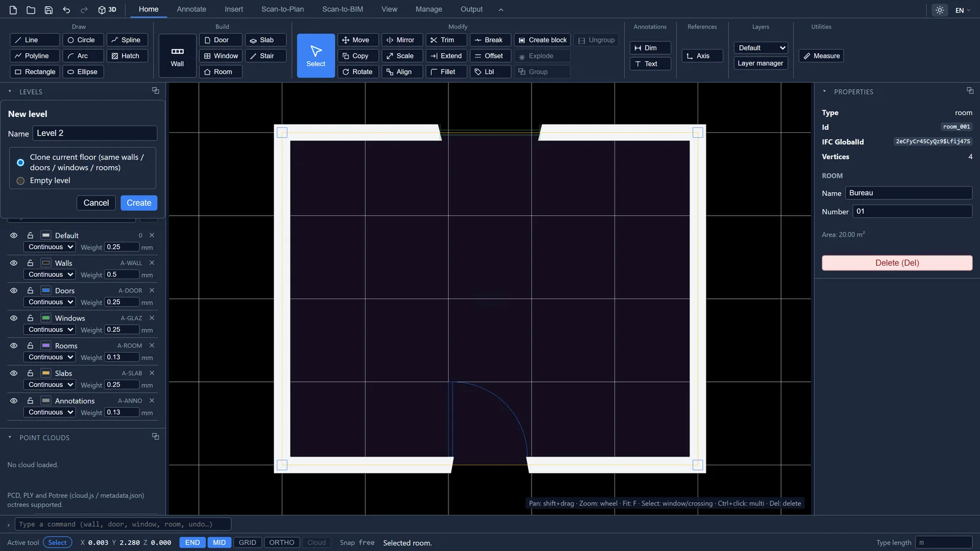The width and height of the screenshot is (980, 551).
Task: Open the Insert tab
Action: (x=234, y=9)
